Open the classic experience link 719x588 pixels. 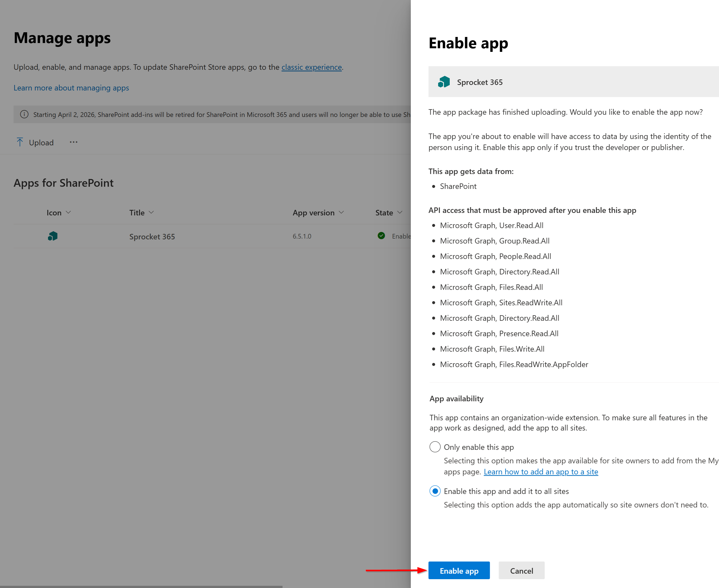pos(311,67)
